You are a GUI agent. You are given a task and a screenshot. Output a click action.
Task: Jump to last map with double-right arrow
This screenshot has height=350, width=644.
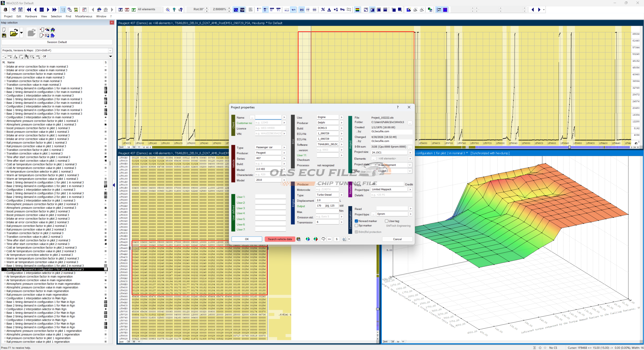point(55,10)
